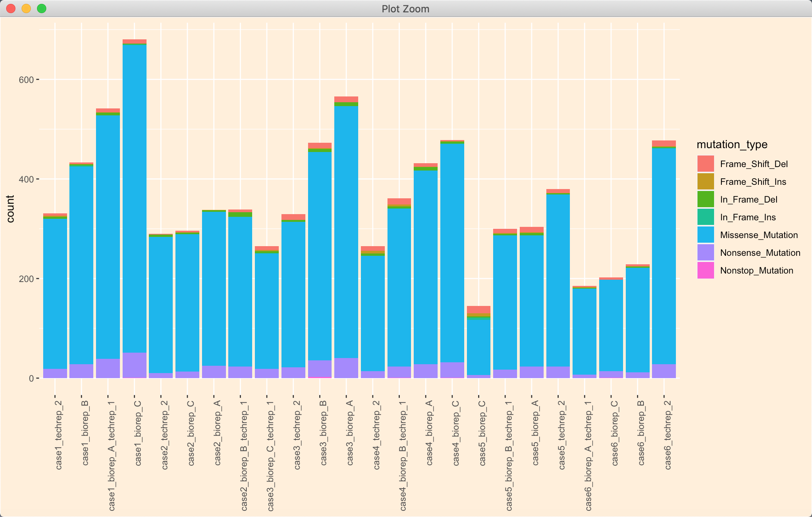Click the case5_biorep_C shortest bar
The image size is (812, 517).
(x=478, y=347)
